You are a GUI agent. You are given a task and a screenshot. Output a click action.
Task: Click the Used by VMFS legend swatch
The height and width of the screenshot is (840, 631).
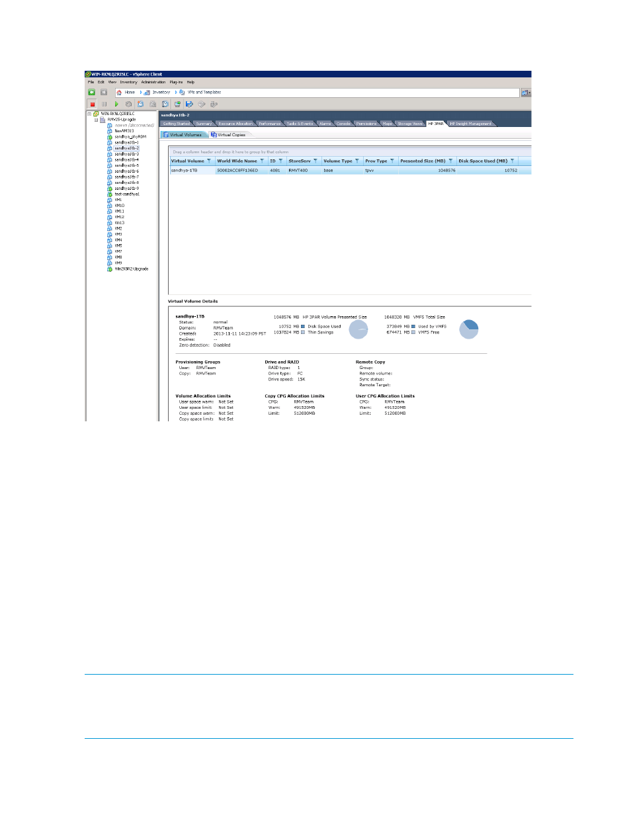413,326
